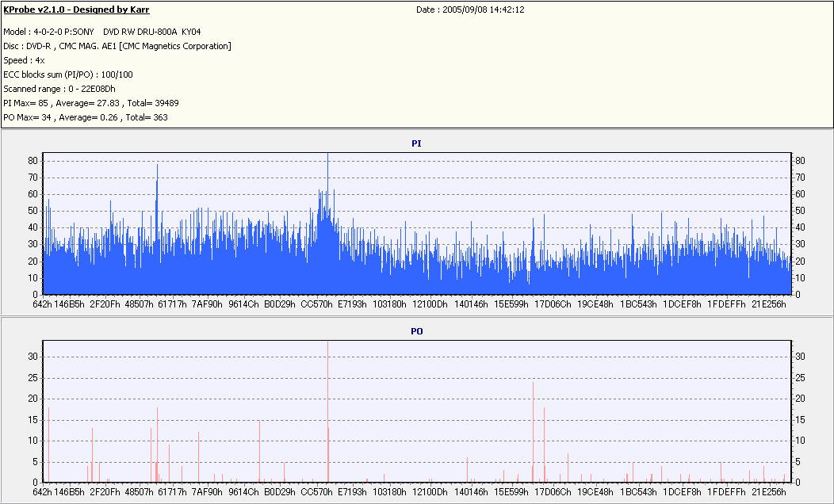Click "61717h" under the PI chart
The width and height of the screenshot is (834, 504).
[x=172, y=304]
